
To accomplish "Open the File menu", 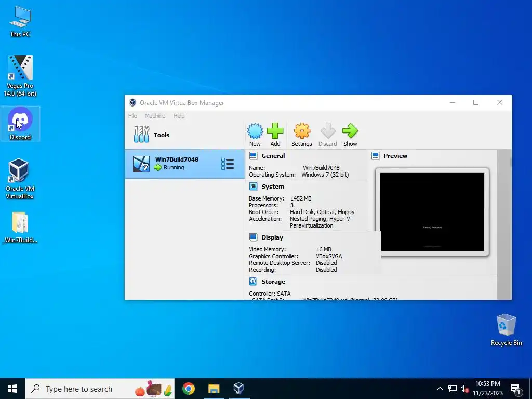I will [x=132, y=116].
